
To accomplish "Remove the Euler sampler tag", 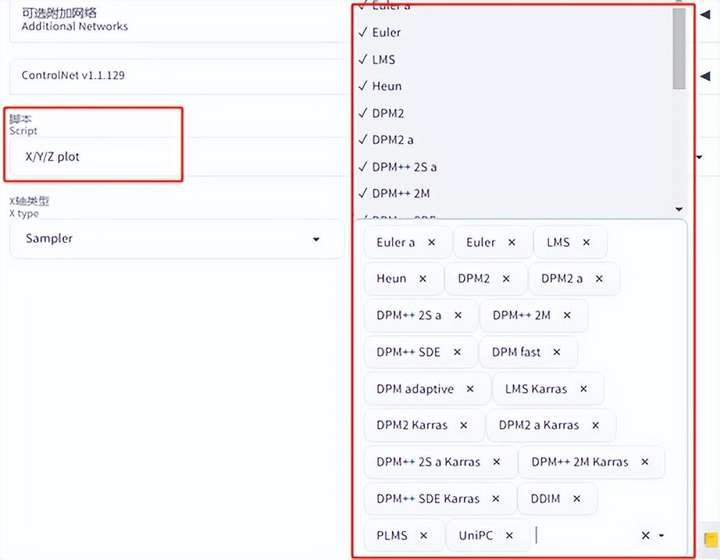I will 512,242.
